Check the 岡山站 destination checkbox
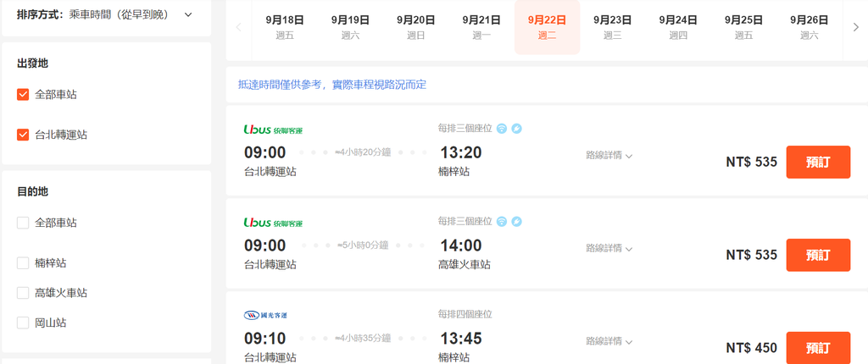 [23, 323]
